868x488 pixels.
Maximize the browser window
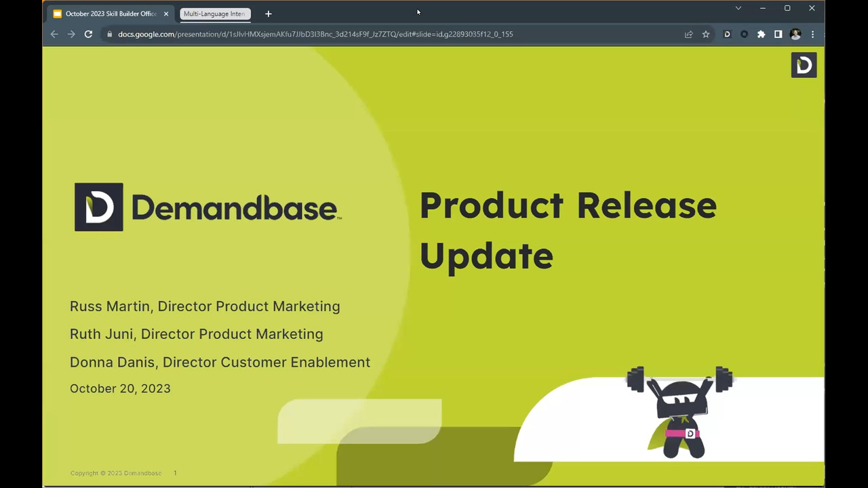[787, 8]
